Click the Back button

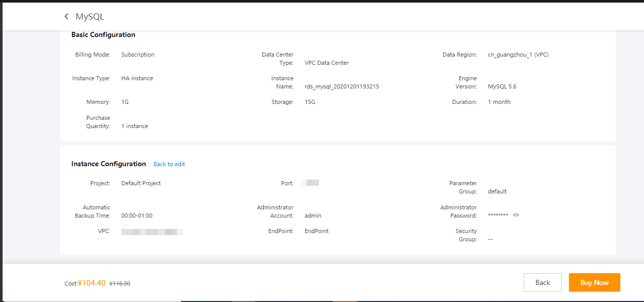coord(543,282)
